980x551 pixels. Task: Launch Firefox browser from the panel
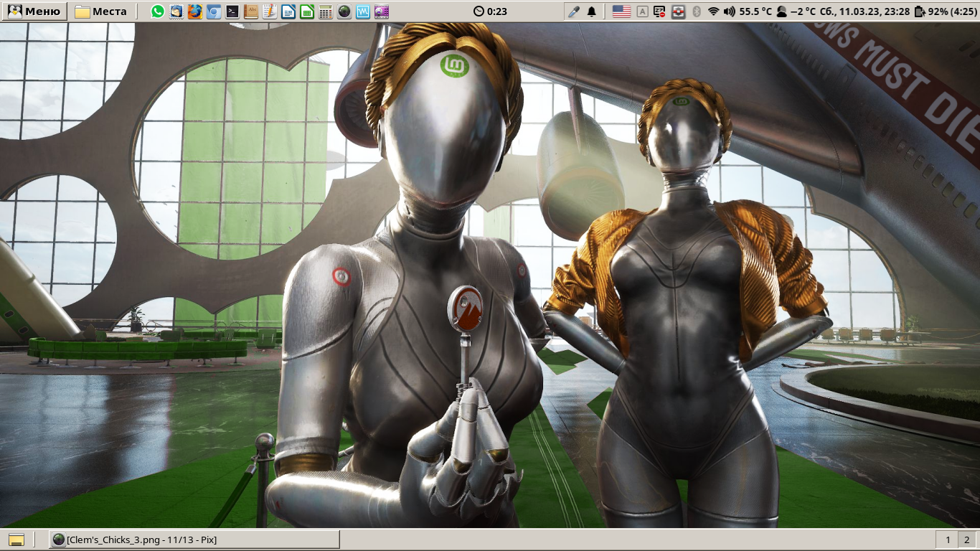pos(195,11)
